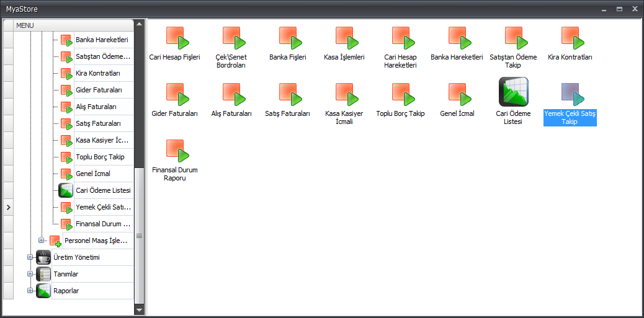The height and width of the screenshot is (318, 644).
Task: Click Personel Maaş İşlemleri icon in tree
Action: point(55,241)
